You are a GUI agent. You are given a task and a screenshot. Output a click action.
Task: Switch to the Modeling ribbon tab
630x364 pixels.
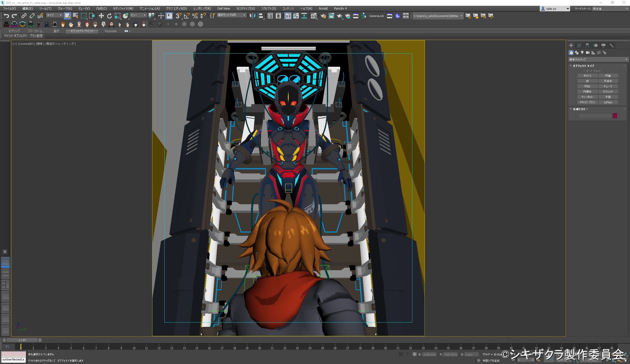coord(14,31)
